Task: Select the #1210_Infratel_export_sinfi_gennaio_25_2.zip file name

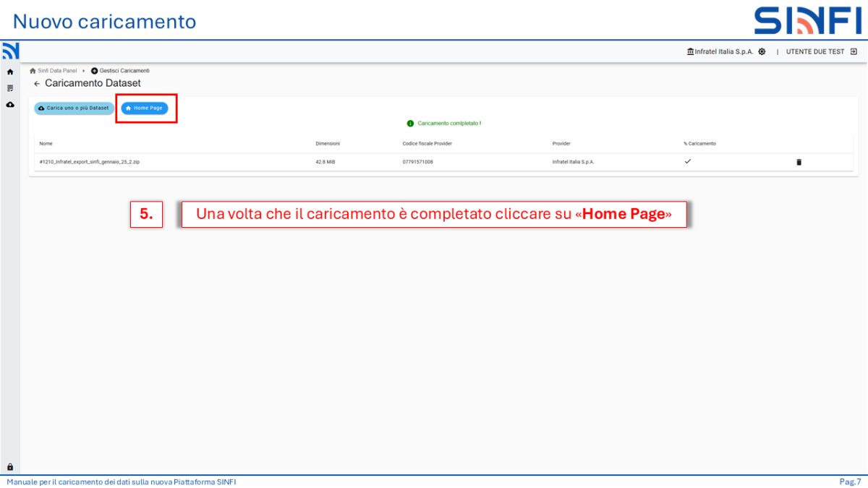Action: [90, 162]
